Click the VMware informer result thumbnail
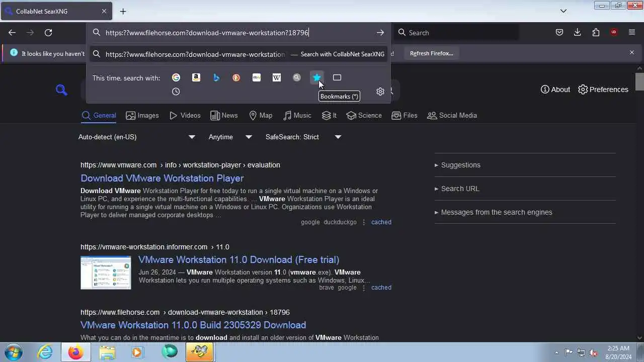The height and width of the screenshot is (362, 644). point(106,273)
